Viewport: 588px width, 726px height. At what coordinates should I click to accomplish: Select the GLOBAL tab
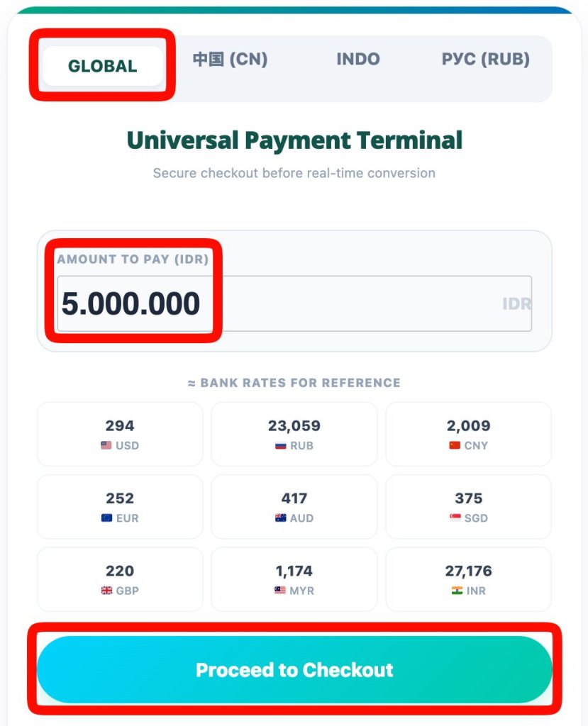click(x=102, y=67)
